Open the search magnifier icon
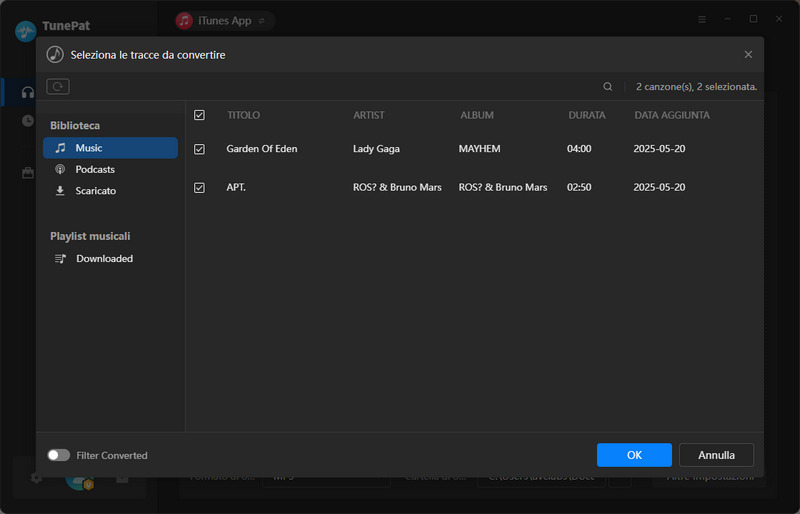The height and width of the screenshot is (514, 800). point(607,87)
